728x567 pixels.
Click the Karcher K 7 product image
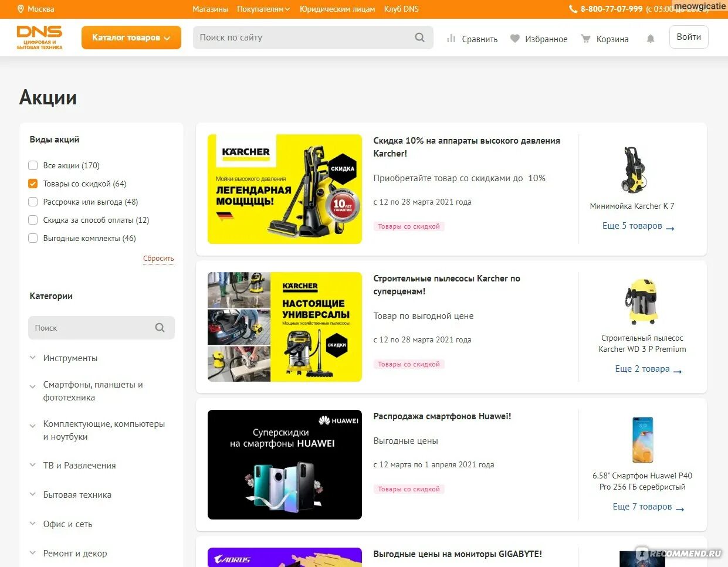coord(632,170)
